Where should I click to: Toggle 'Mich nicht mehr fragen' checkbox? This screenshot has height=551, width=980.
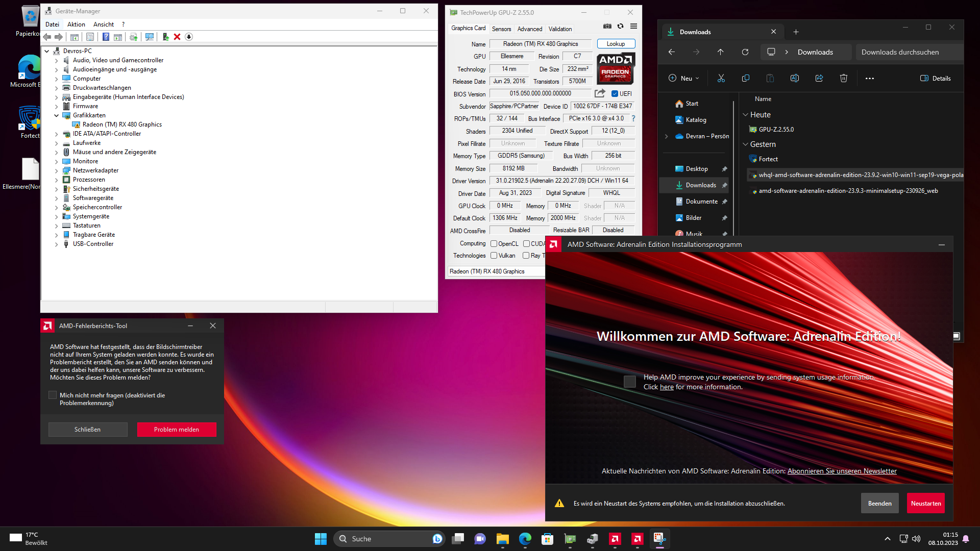[x=53, y=395]
